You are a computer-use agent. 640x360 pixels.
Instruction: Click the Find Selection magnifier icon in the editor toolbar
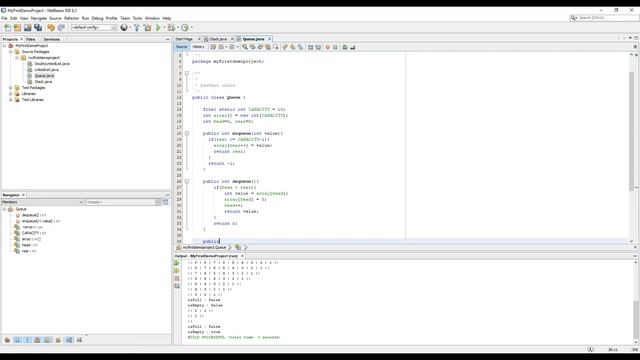click(x=245, y=47)
